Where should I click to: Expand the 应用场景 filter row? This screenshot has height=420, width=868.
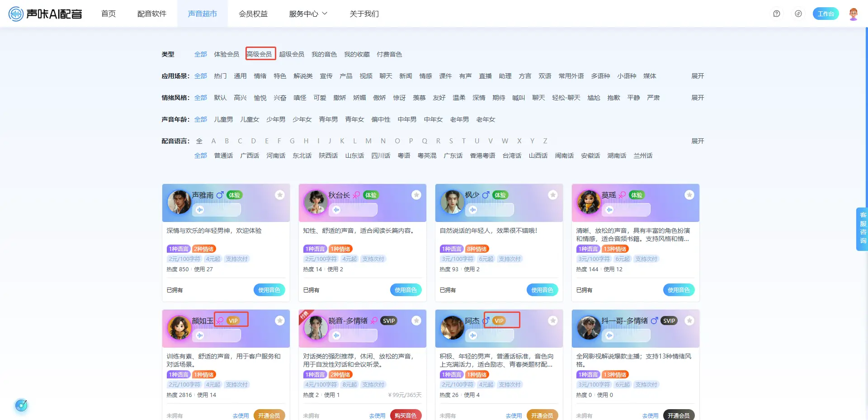pos(697,76)
